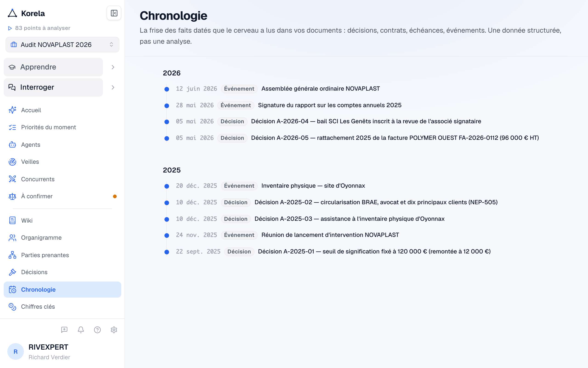588x368 pixels.
Task: Open the Organigramme page
Action: point(62,238)
